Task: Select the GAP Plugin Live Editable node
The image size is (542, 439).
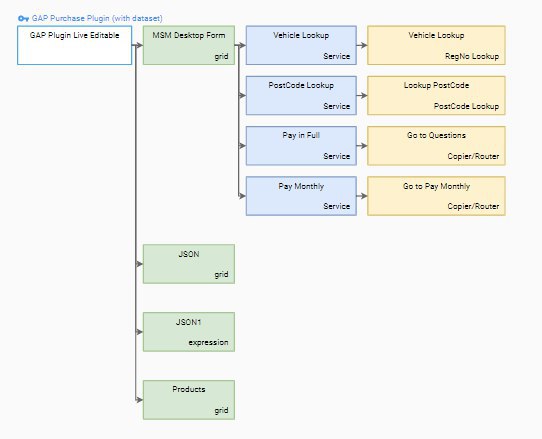Action: pyautogui.click(x=75, y=45)
